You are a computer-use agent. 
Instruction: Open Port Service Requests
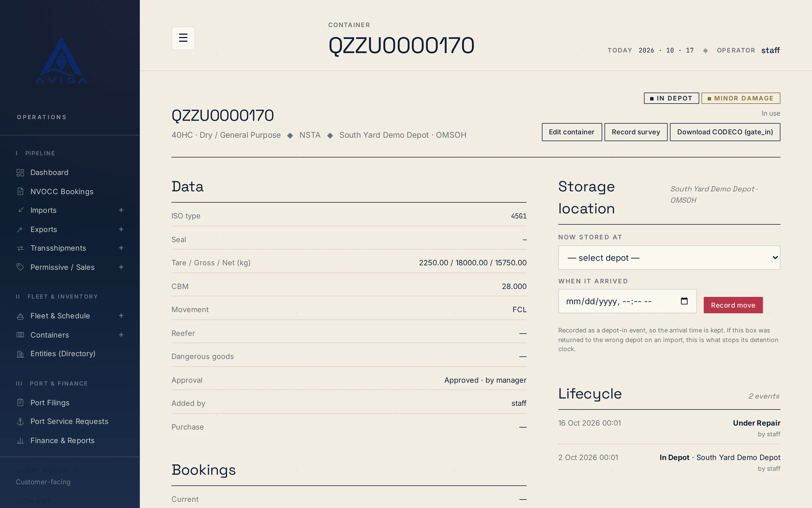pos(70,421)
